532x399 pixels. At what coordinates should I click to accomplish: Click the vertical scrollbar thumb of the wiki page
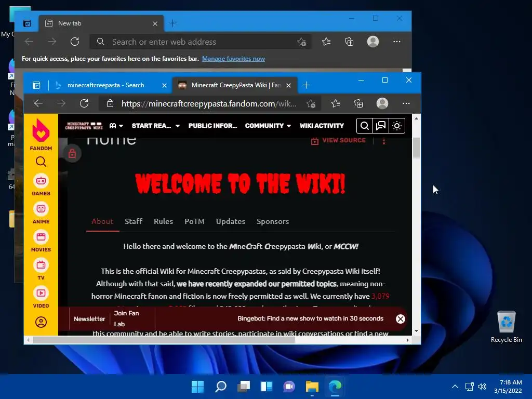416,148
